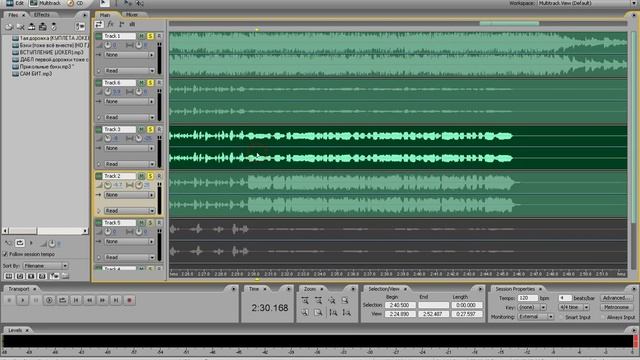
Task: Arm Track 3 for recording
Action: 159,129
